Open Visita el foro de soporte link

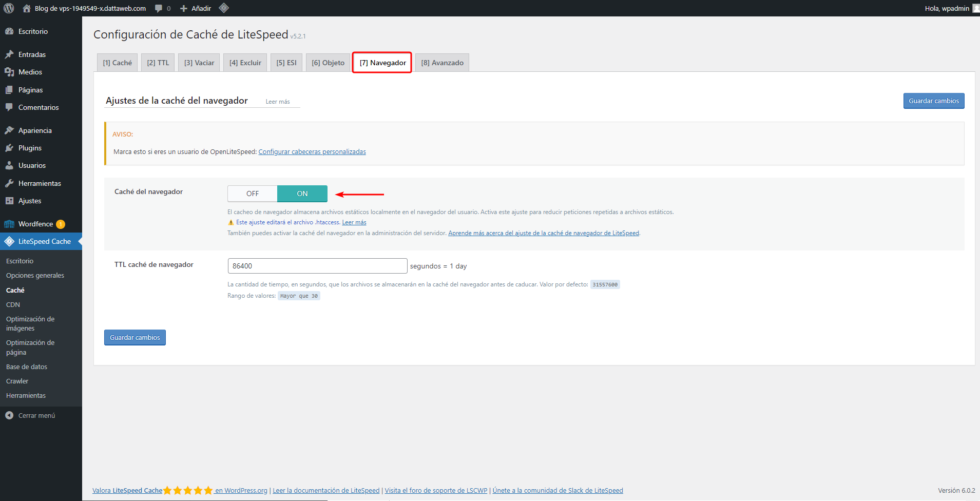tap(436, 490)
